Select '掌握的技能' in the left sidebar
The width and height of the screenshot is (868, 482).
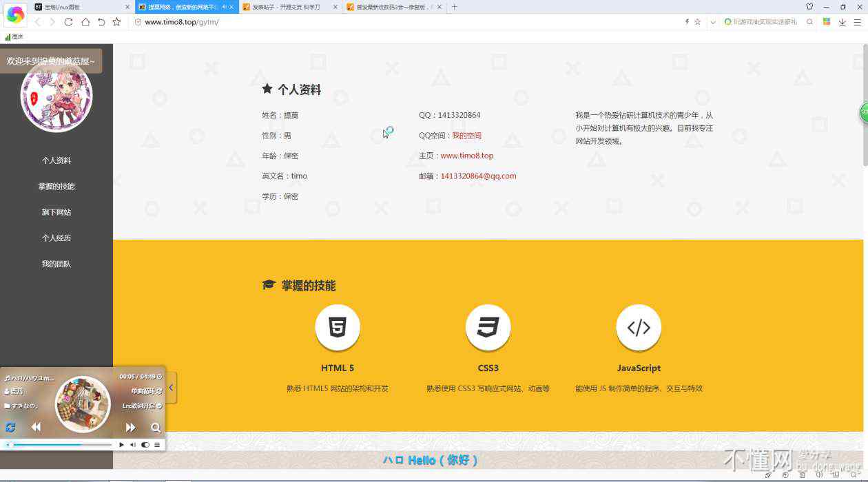(56, 187)
